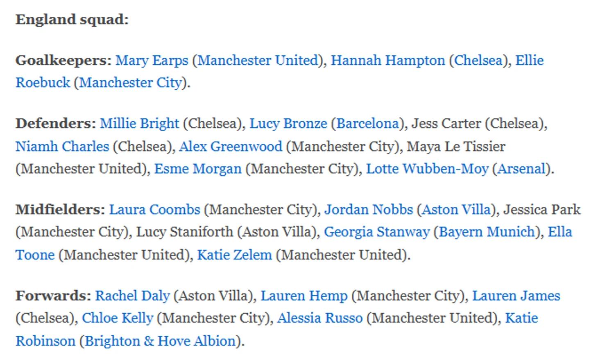The height and width of the screenshot is (364, 598).
Task: Follow the Lotte Wubben-Moy link
Action: pos(427,169)
